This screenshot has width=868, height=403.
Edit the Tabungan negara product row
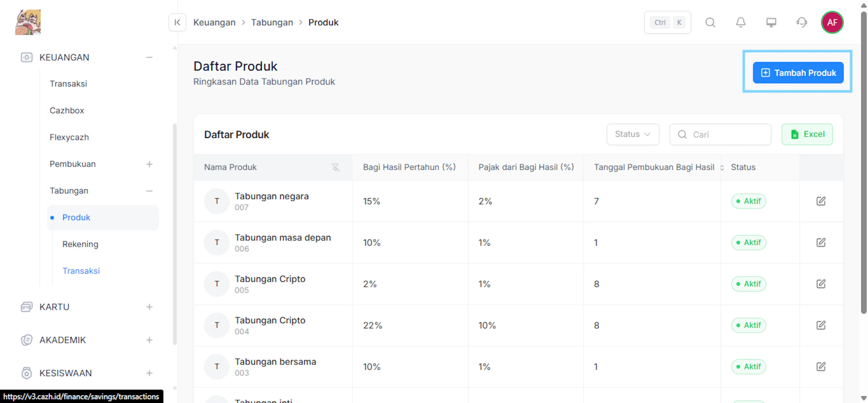click(x=821, y=201)
